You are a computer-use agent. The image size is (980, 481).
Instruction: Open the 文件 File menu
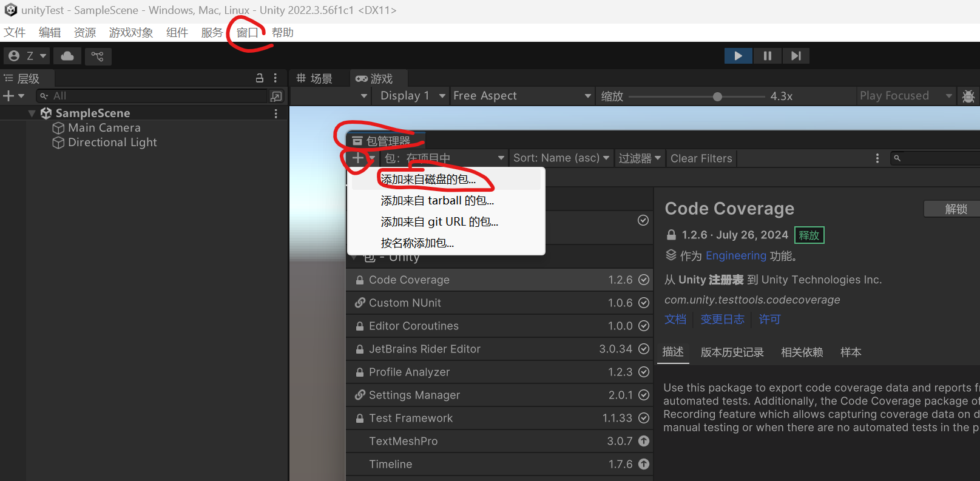pos(15,33)
